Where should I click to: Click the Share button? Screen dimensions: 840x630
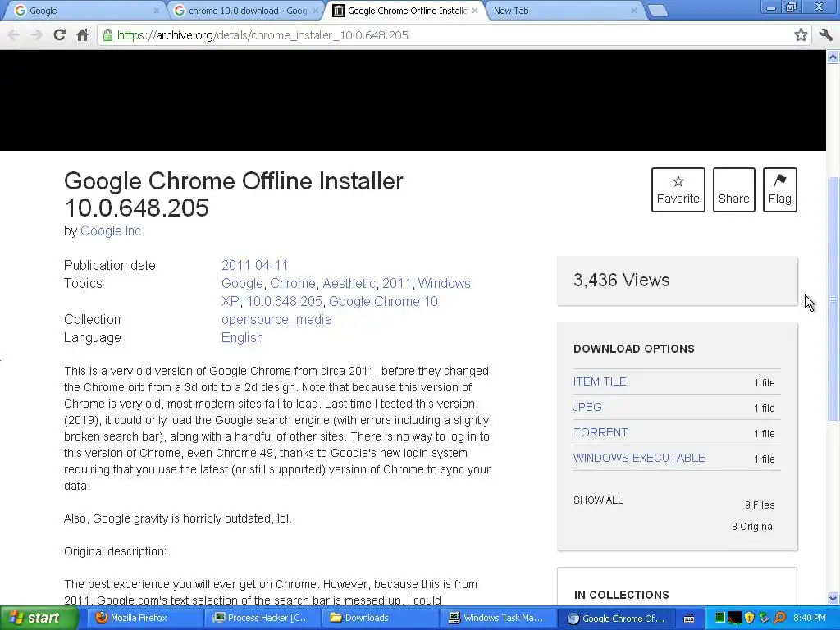coord(733,189)
